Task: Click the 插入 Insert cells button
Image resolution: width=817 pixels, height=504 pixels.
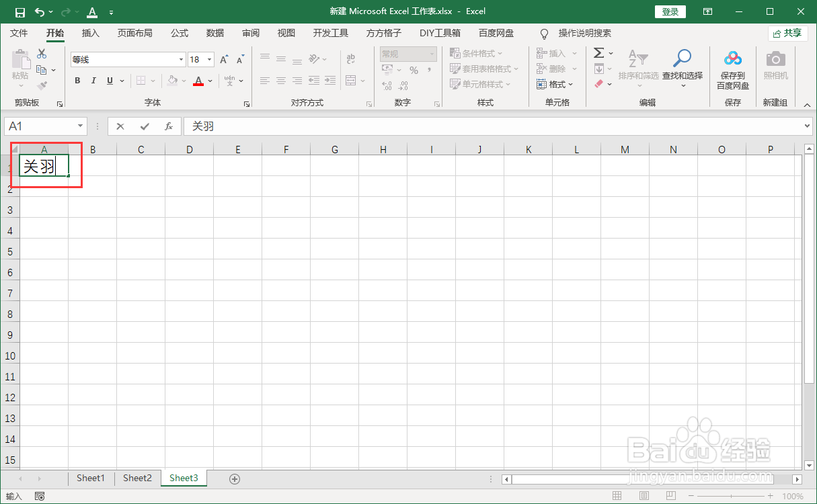Action: (x=557, y=53)
